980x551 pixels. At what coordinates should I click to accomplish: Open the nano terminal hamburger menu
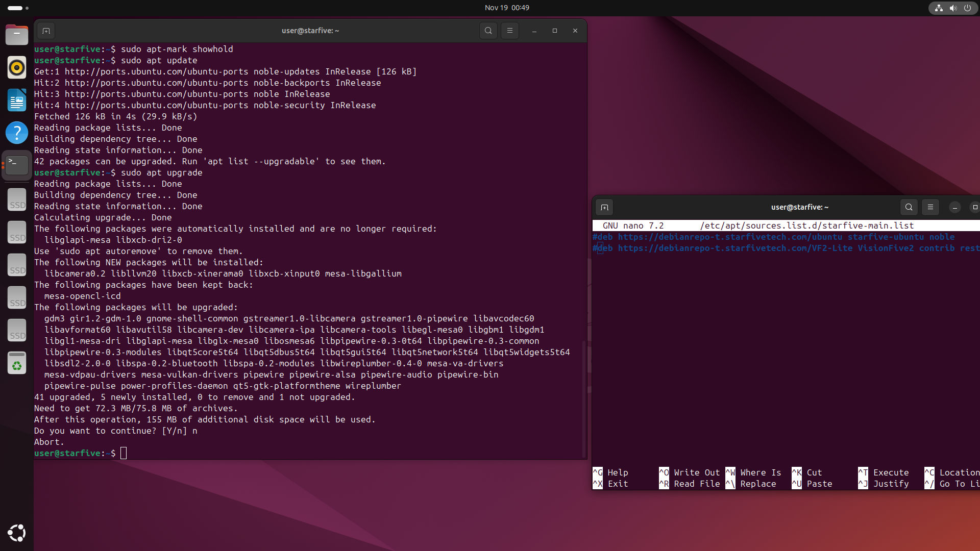[x=930, y=207]
